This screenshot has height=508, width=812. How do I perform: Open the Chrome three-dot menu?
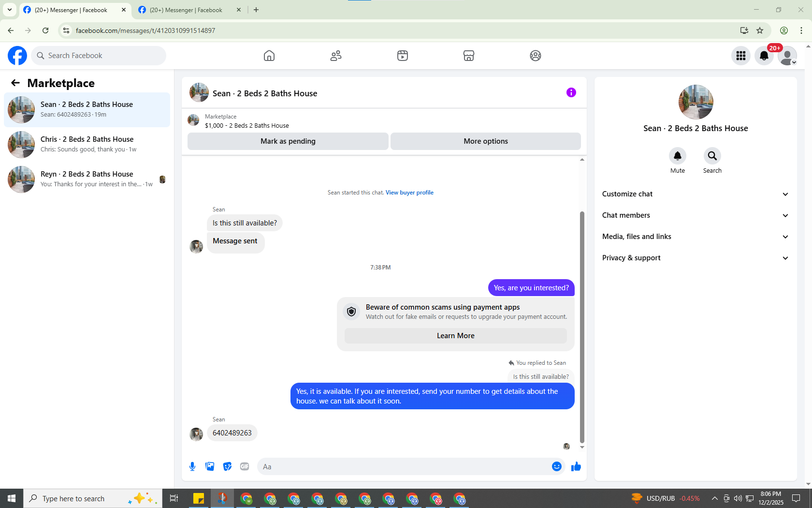tap(801, 30)
